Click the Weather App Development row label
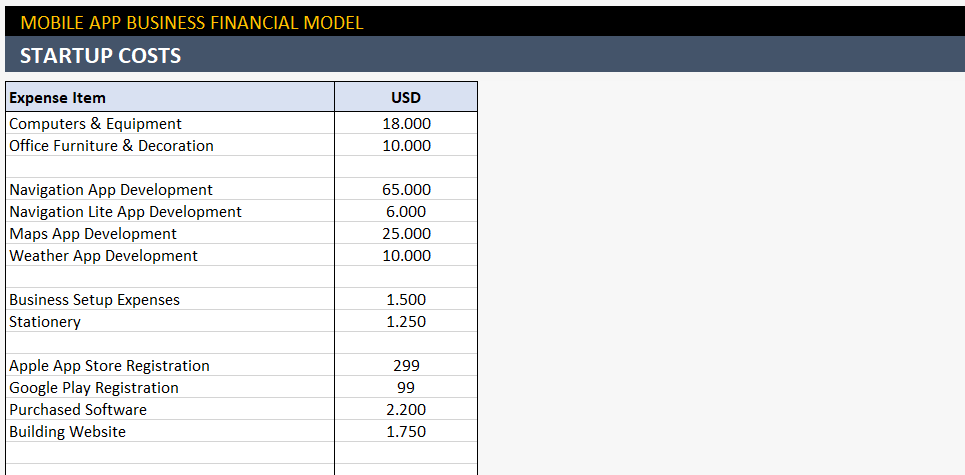The image size is (965, 475). 103,255
